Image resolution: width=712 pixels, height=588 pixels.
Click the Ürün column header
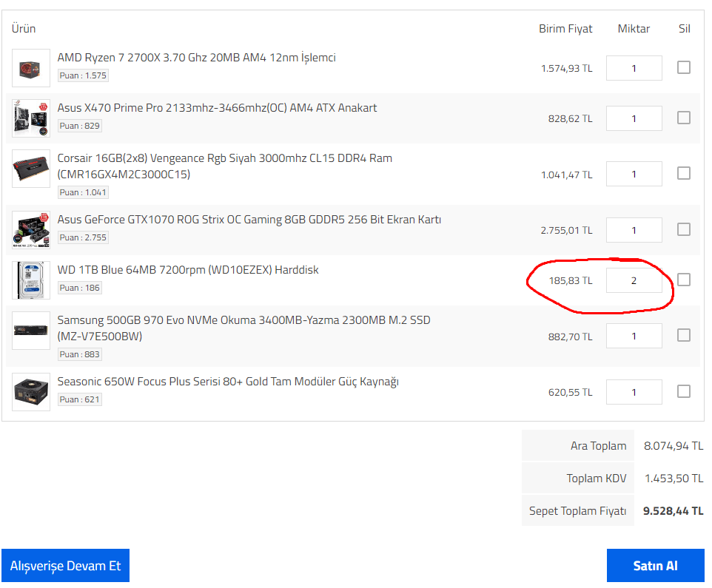(x=24, y=29)
